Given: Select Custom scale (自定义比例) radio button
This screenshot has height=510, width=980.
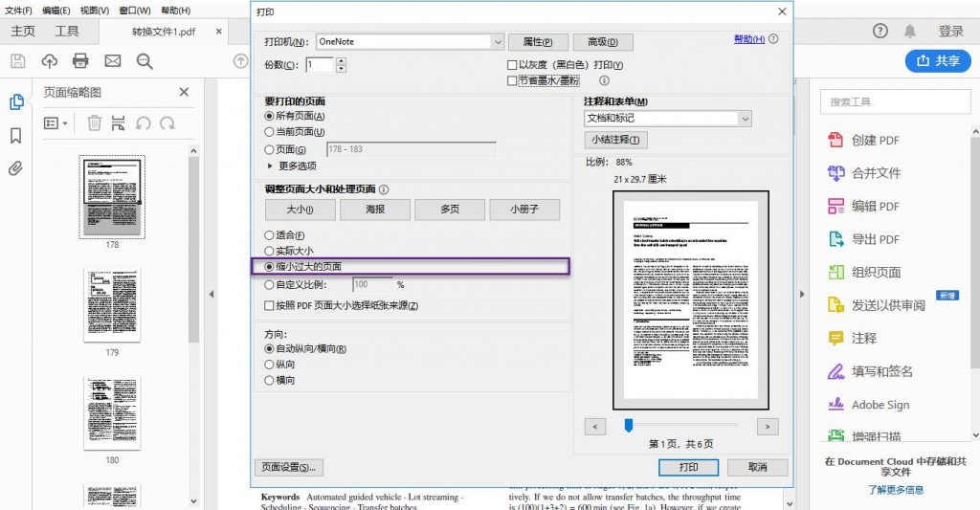Looking at the screenshot, I should 269,284.
